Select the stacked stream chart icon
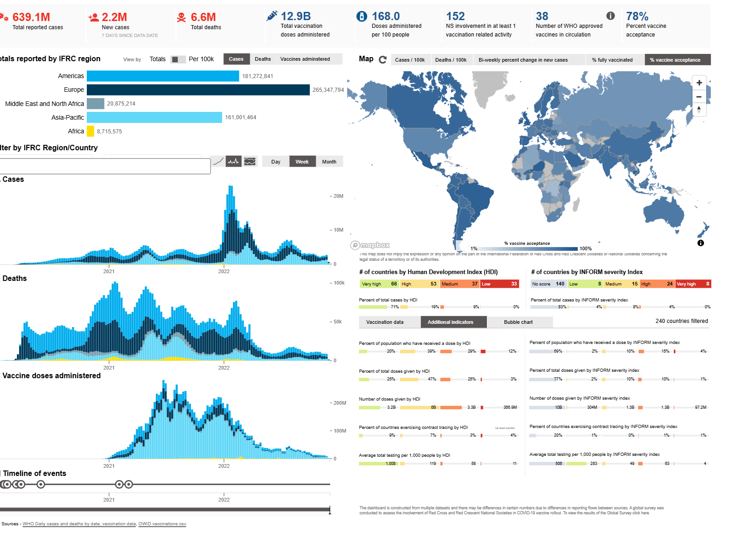The width and height of the screenshot is (751, 560). (x=250, y=161)
